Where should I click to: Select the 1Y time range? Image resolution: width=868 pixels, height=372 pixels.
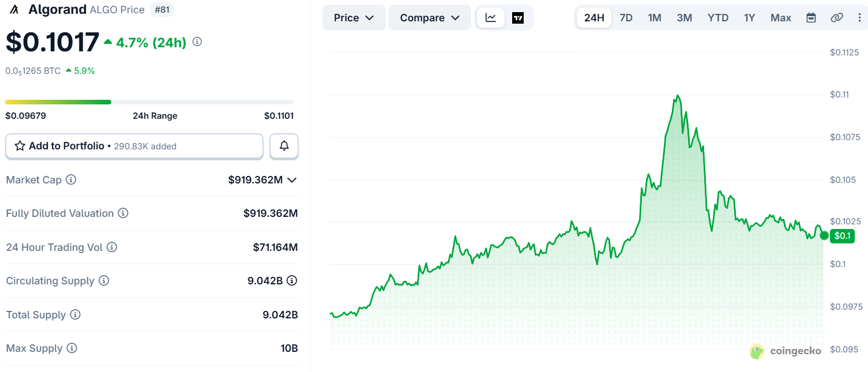(749, 18)
